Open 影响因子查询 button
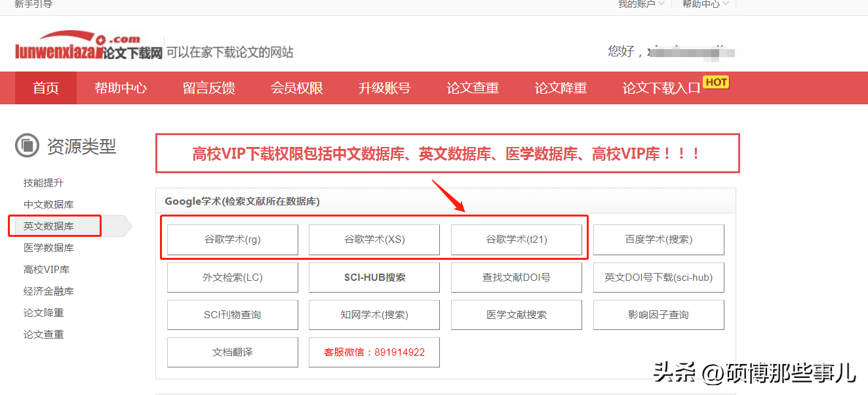 click(x=659, y=315)
